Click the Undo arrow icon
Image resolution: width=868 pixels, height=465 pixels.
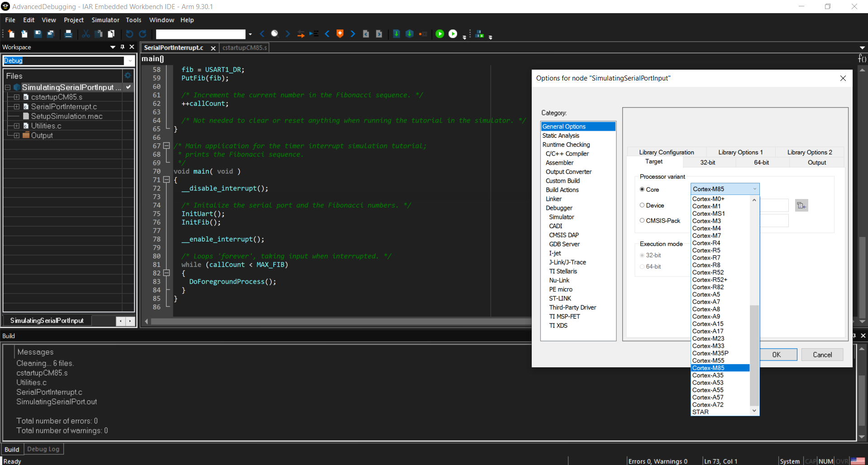[x=129, y=34]
